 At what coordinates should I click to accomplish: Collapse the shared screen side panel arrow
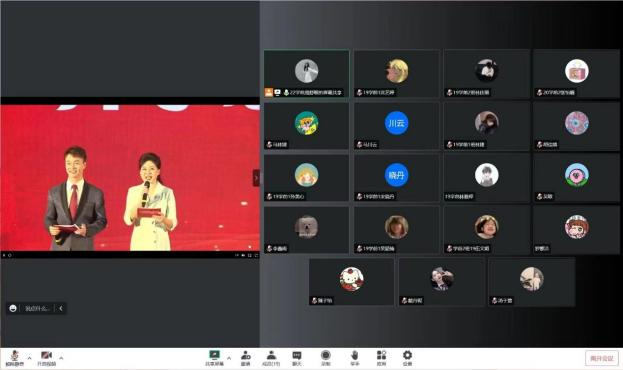coord(256,178)
